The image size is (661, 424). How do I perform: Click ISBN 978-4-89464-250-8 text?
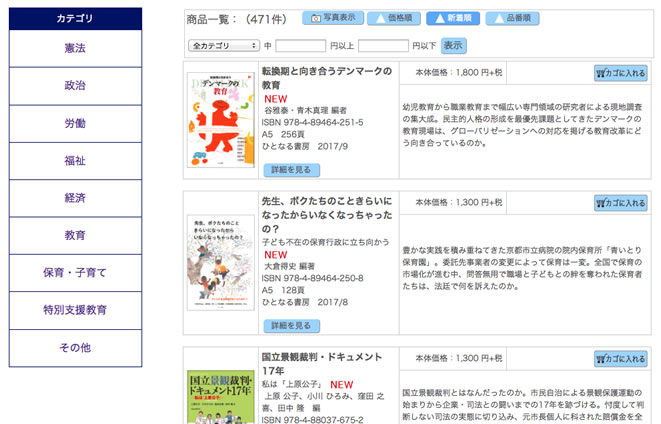[312, 279]
